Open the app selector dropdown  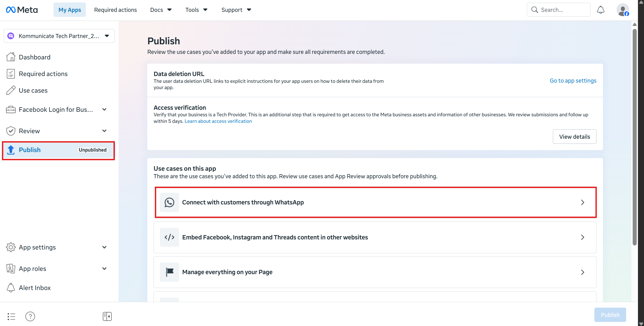(59, 36)
